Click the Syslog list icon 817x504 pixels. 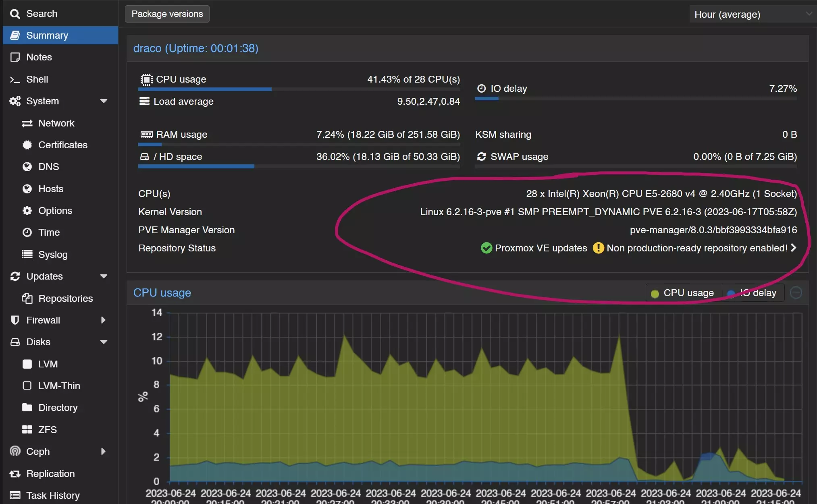[27, 254]
